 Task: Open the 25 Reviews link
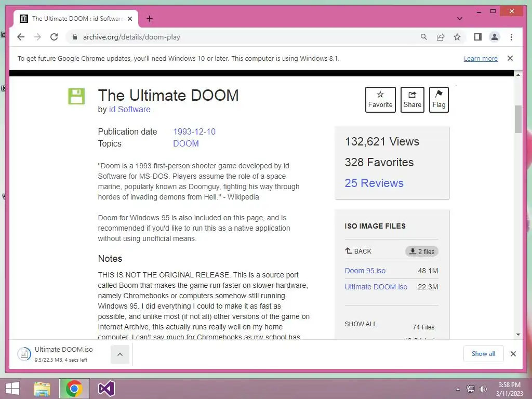pyautogui.click(x=374, y=183)
